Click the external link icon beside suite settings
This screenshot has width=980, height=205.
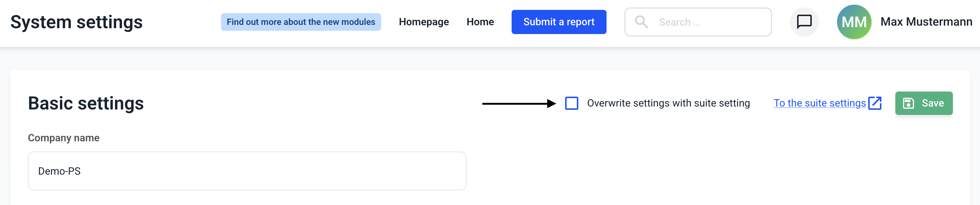[x=875, y=103]
